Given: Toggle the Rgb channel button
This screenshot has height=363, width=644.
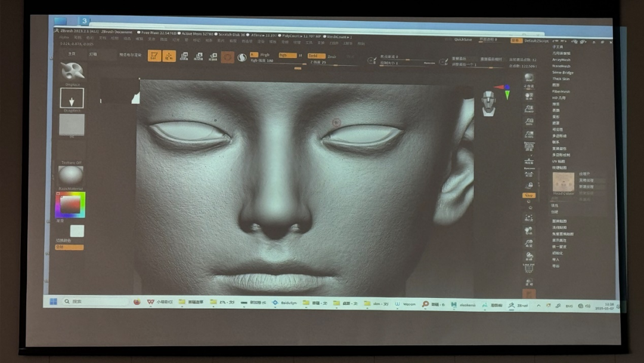Looking at the screenshot, I should point(287,55).
